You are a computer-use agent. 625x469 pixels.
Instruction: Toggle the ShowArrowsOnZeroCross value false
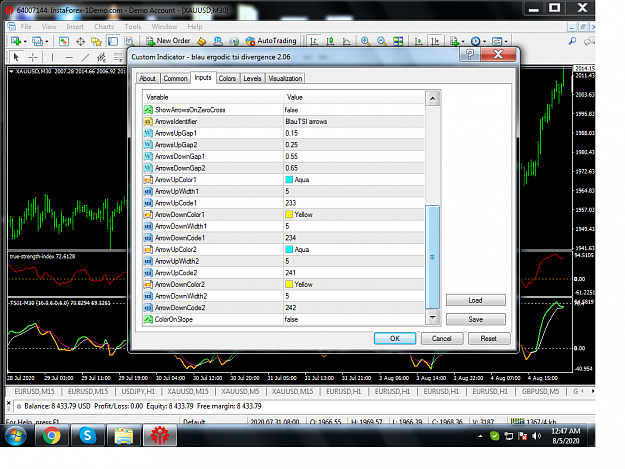pos(354,110)
